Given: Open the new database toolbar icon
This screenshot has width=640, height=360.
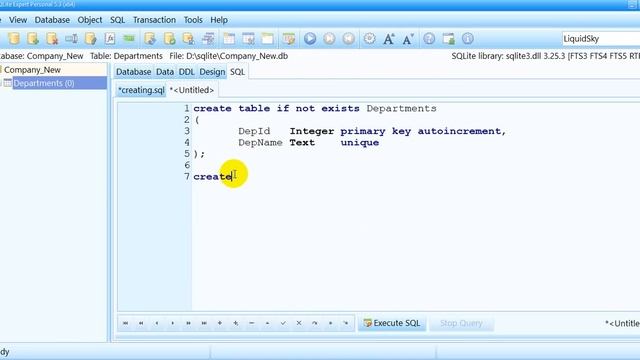Looking at the screenshot, I should (x=14, y=39).
